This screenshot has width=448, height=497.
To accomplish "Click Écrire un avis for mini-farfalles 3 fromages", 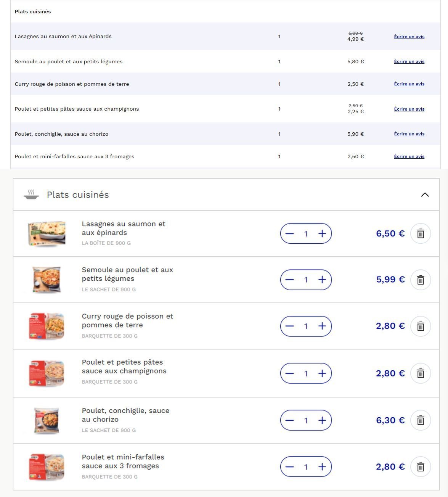I will 409,156.
